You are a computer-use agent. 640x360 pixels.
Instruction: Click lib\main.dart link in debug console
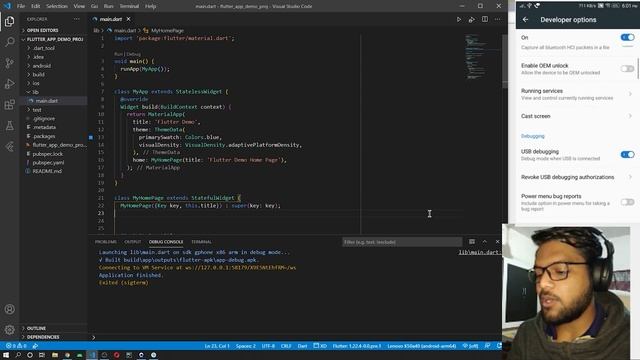coord(479,252)
